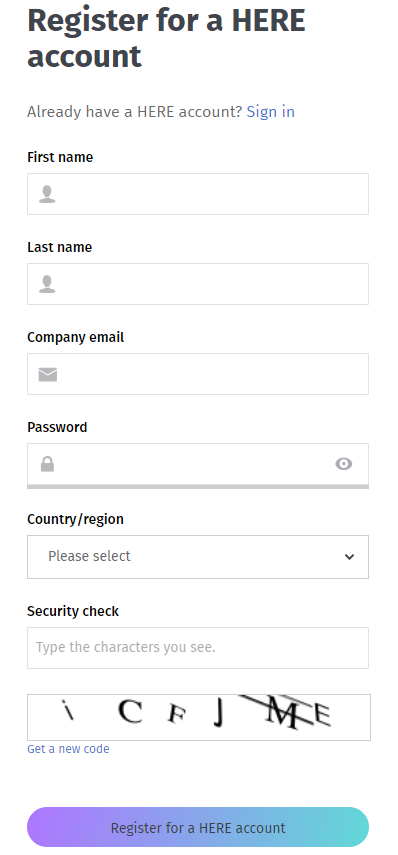The height and width of the screenshot is (855, 398).
Task: Submit with Register for a HERE account button
Action: (198, 827)
